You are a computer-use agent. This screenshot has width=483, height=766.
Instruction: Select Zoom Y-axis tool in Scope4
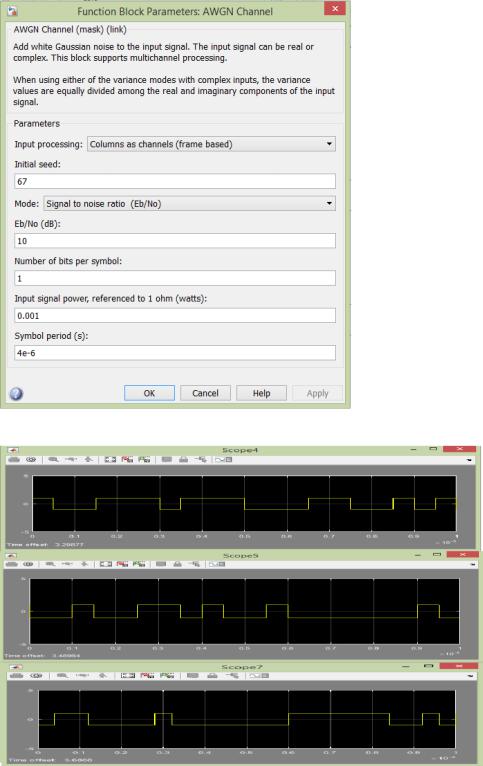pyautogui.click(x=88, y=460)
